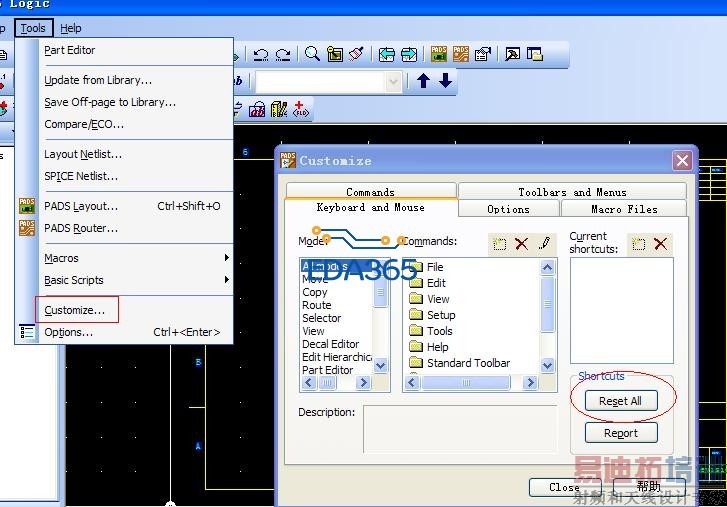
Task: Open the toolbar combo box dropdown arrow
Action: pyautogui.click(x=393, y=82)
